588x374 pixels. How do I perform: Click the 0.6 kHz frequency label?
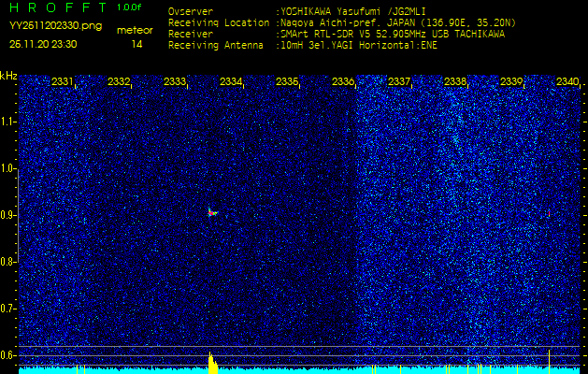(x=7, y=355)
